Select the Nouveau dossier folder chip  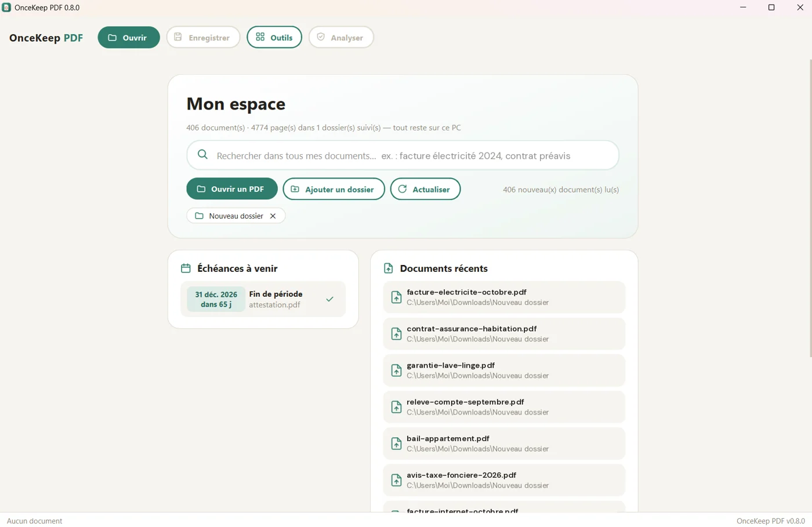click(x=235, y=216)
